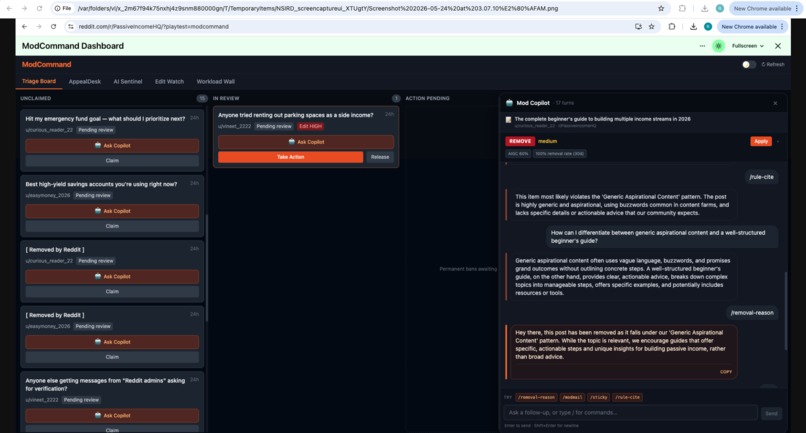Open downloads icon in the reddit.com toolbar
This screenshot has height=433, width=806.
(693, 27)
